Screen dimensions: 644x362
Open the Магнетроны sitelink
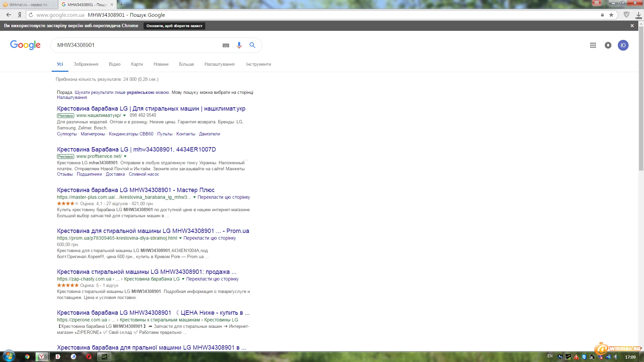point(93,134)
